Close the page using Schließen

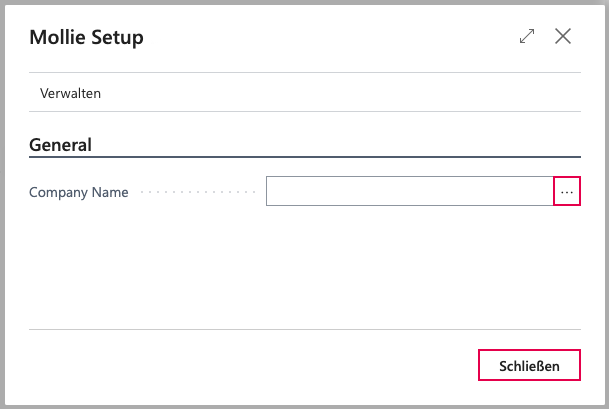[x=529, y=365]
